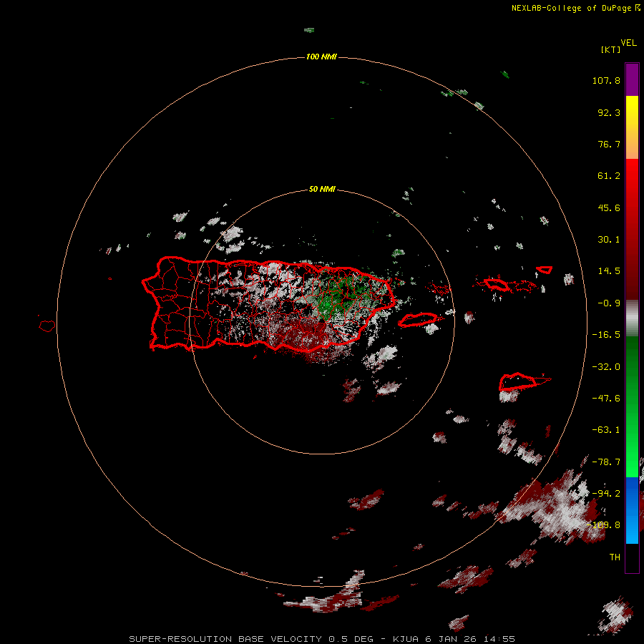Click the small Mona Island outline west of Puerto Rico
This screenshot has width=644, height=644.
tap(47, 326)
